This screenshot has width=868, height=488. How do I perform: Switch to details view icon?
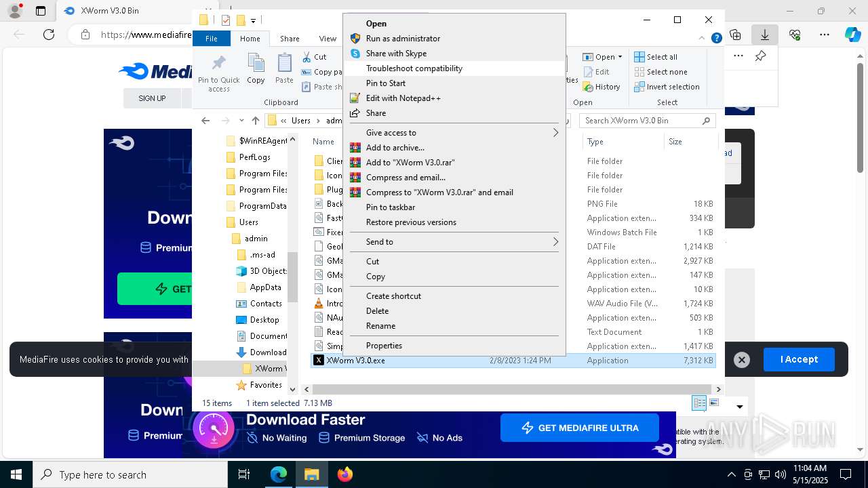tap(698, 403)
